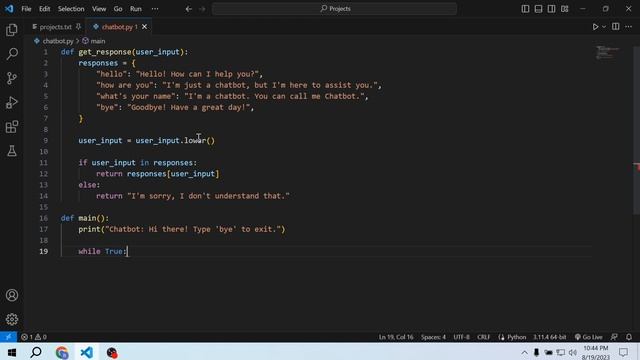Viewport: 640px width, 360px height.
Task: Close the chatbot.py tab
Action: coord(144,27)
